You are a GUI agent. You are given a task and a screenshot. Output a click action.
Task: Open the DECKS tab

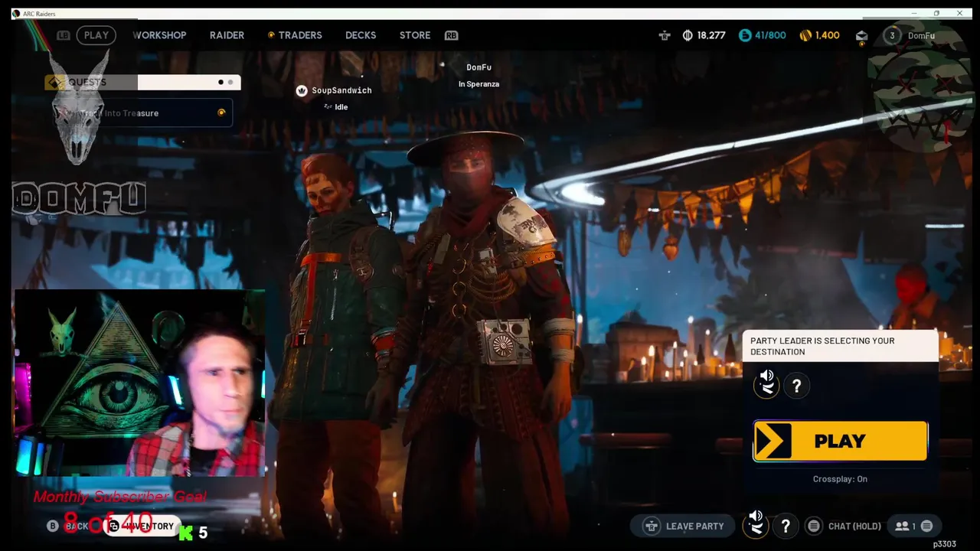(x=361, y=35)
